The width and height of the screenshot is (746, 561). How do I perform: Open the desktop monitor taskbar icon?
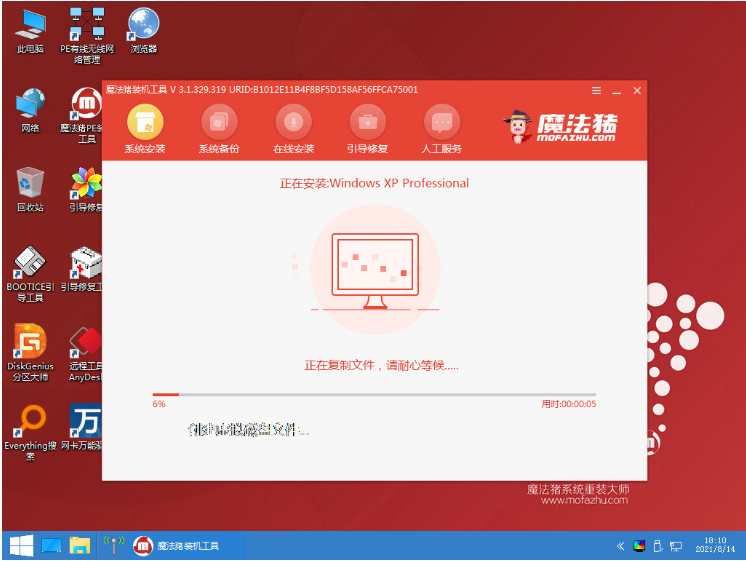51,546
